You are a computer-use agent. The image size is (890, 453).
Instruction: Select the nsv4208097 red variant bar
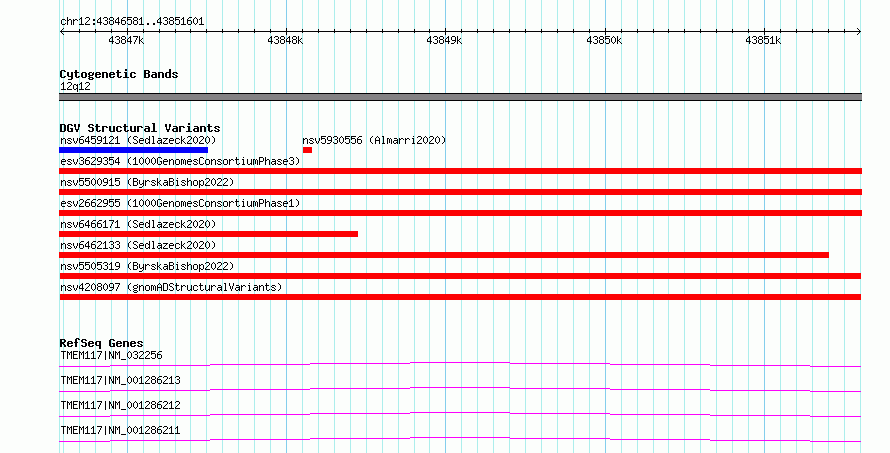460,297
